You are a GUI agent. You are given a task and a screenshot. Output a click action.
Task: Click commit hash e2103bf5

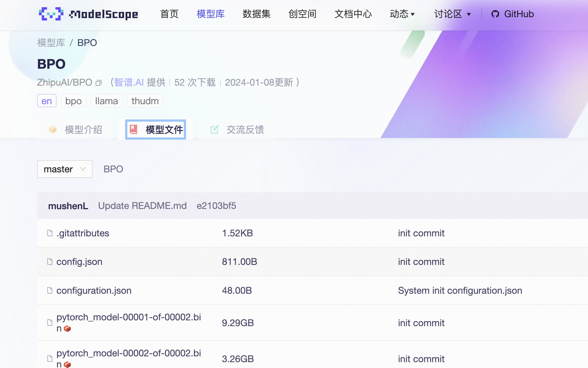click(x=216, y=206)
